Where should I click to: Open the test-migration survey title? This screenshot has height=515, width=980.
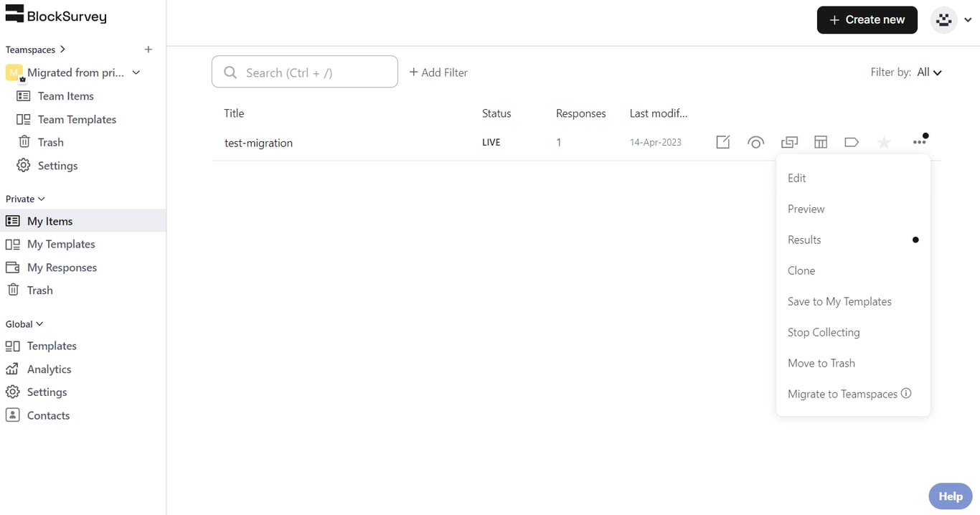(x=259, y=143)
